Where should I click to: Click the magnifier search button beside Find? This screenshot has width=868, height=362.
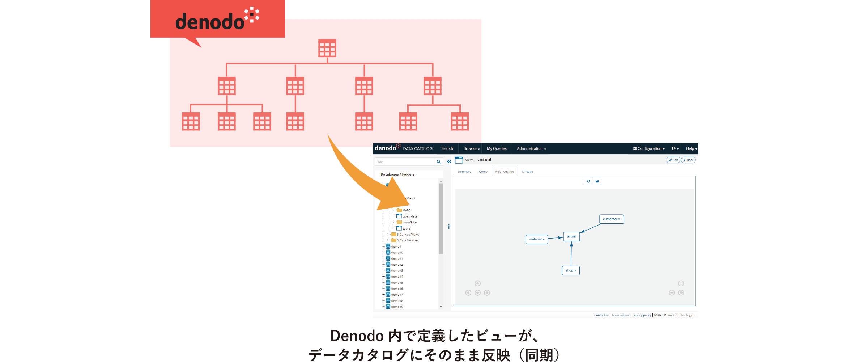[439, 162]
